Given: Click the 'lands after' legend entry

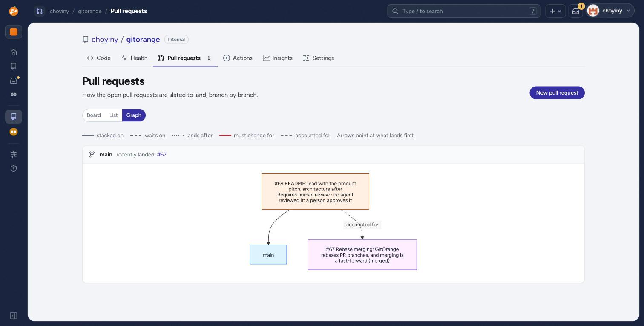Looking at the screenshot, I should 192,136.
